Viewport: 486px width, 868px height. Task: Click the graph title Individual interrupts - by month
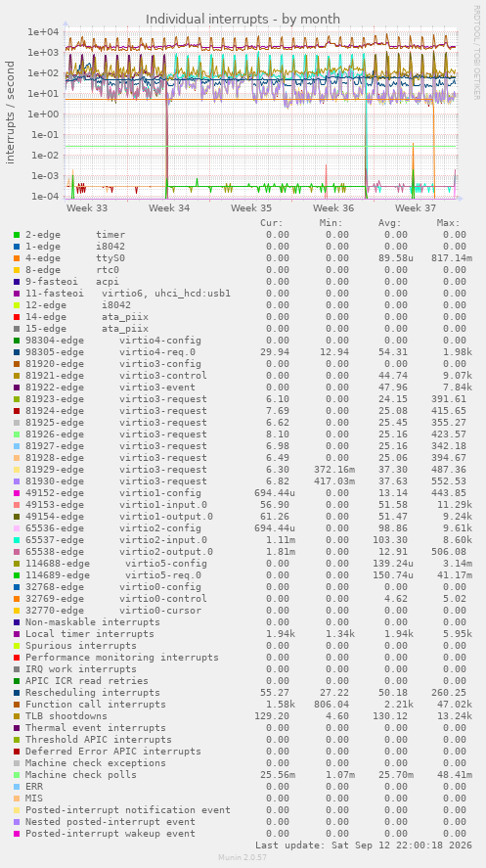(243, 19)
